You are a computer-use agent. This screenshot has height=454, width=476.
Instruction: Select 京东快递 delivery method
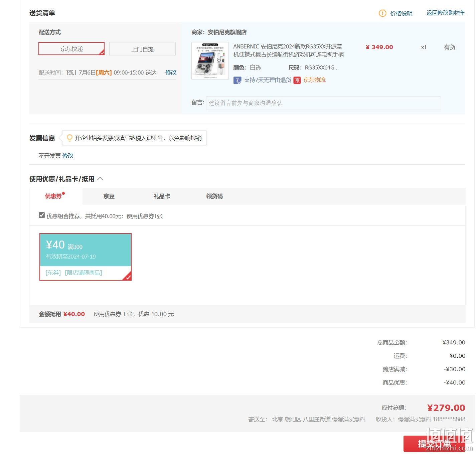point(71,49)
